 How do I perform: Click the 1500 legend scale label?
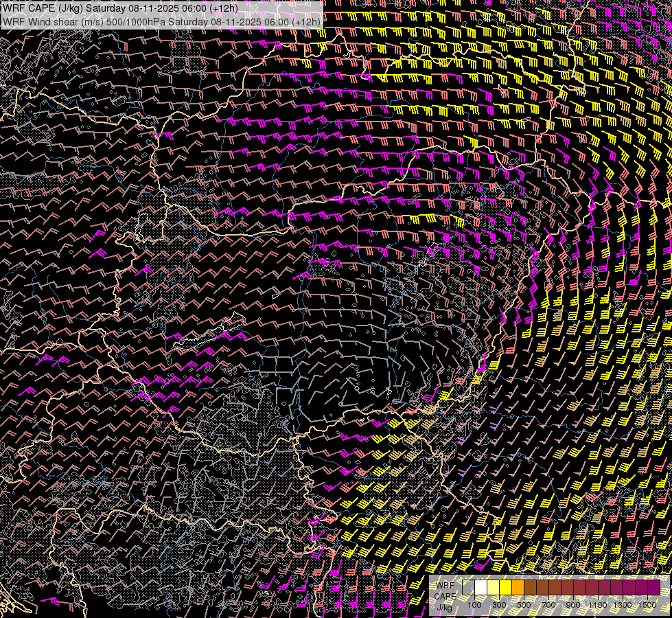[647, 605]
